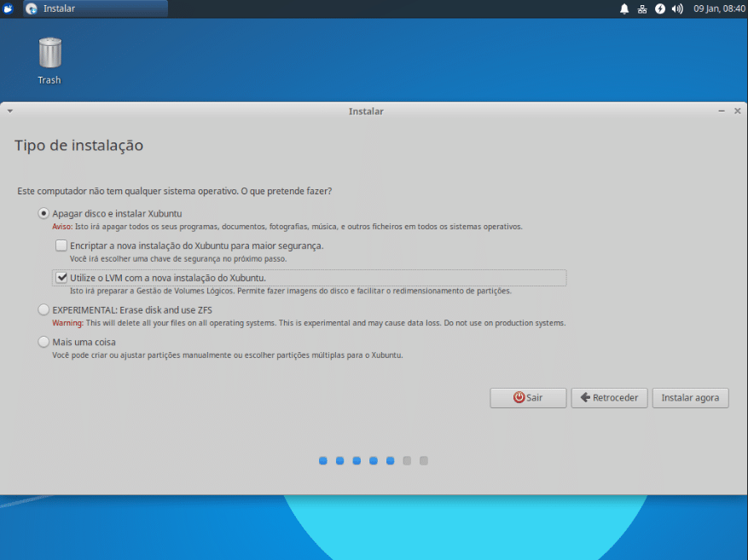The width and height of the screenshot is (748, 560).
Task: Close the Instalar window
Action: pyautogui.click(x=738, y=111)
